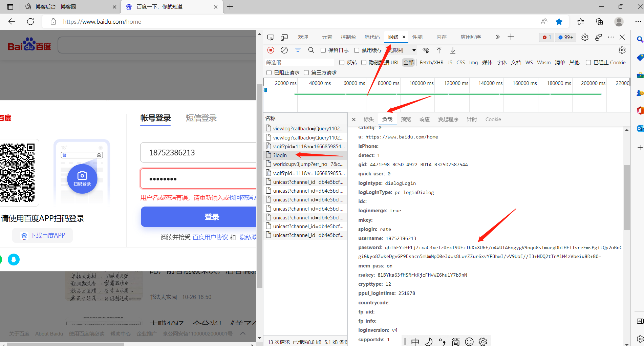
Task: Click the payload pane vertical scrollbar
Action: tap(627, 197)
